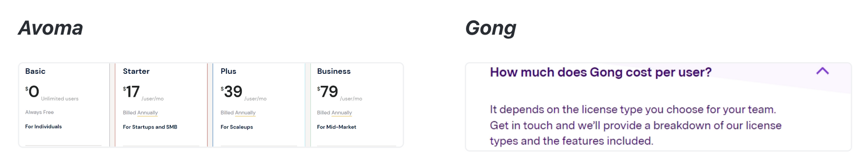The width and height of the screenshot is (868, 165).
Task: Click the Gong license answer paragraph
Action: click(x=636, y=125)
